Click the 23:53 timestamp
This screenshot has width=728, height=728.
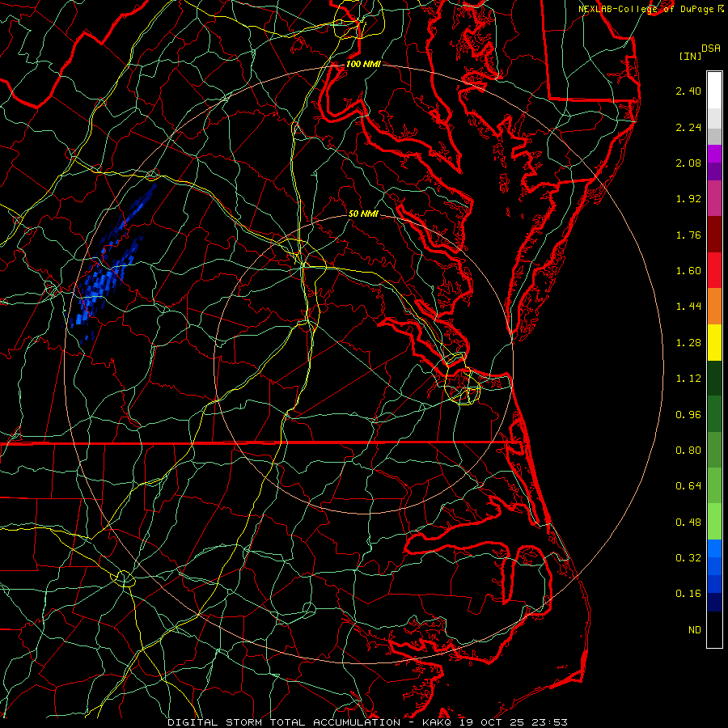(552, 722)
